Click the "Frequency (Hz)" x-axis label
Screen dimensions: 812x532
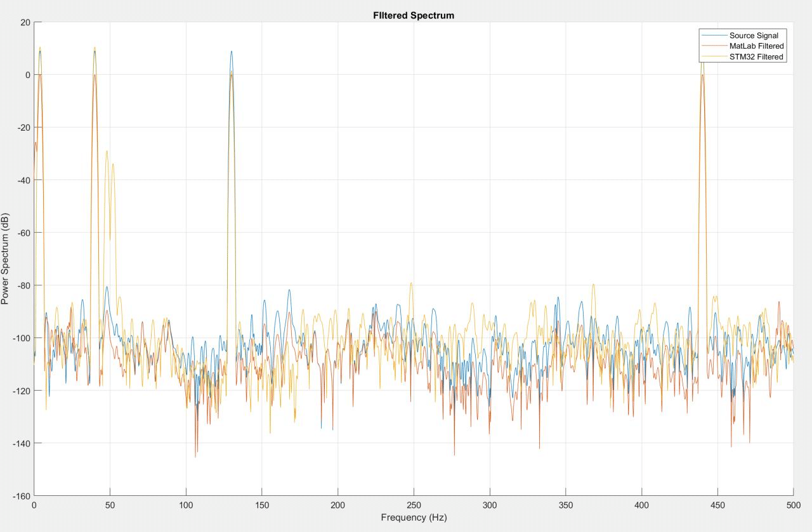pos(413,517)
